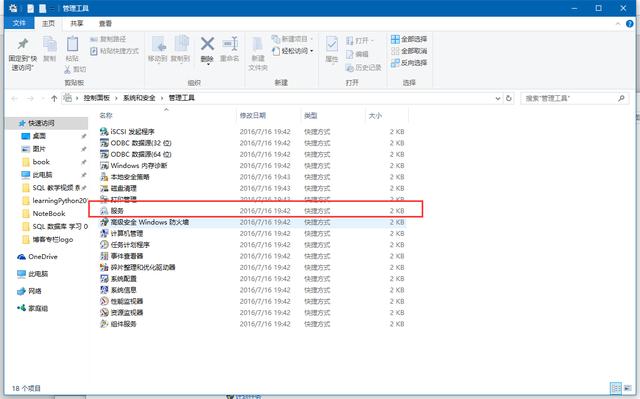
Task: Switch to the Home (主页) tab
Action: click(x=48, y=23)
